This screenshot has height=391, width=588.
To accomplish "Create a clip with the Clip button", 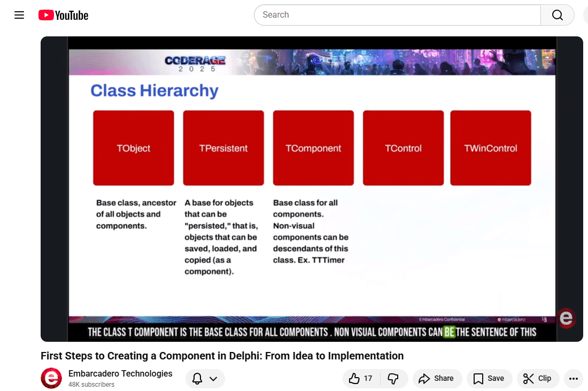I will coord(538,379).
